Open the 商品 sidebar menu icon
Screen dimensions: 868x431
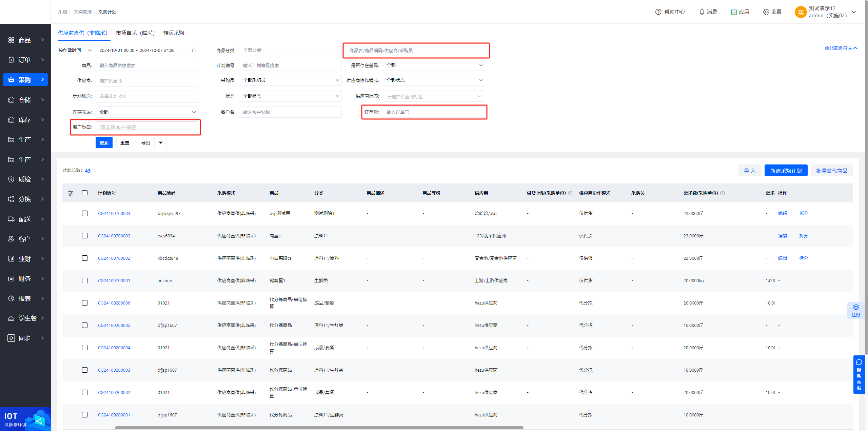pyautogui.click(x=11, y=40)
